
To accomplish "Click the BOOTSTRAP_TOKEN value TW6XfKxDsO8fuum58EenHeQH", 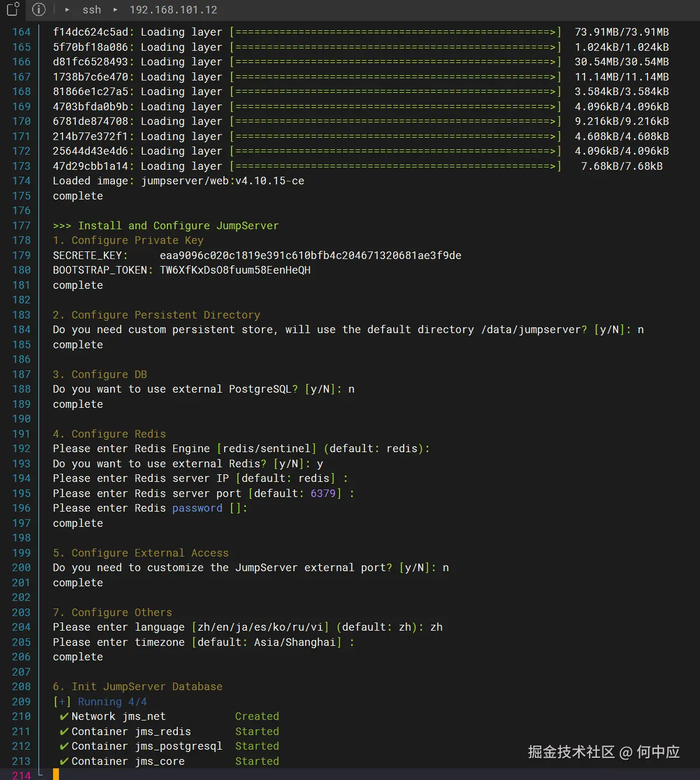I will tap(235, 270).
